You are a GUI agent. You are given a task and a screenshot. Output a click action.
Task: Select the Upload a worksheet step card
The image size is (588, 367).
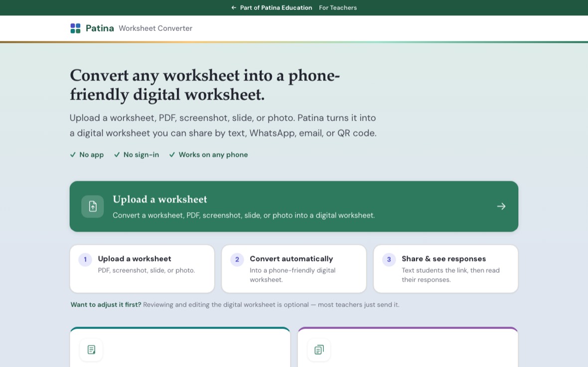pos(142,269)
